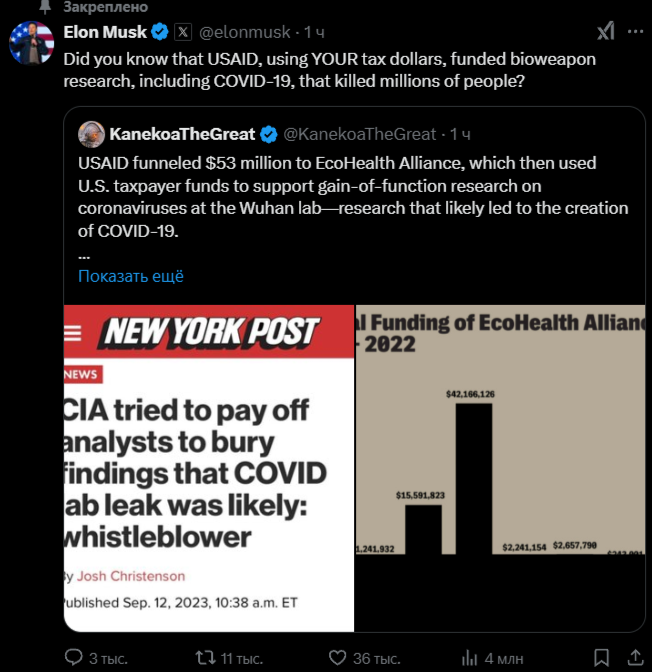Click Elon Musk's blue verified badge
The height and width of the screenshot is (672, 652).
[x=158, y=32]
